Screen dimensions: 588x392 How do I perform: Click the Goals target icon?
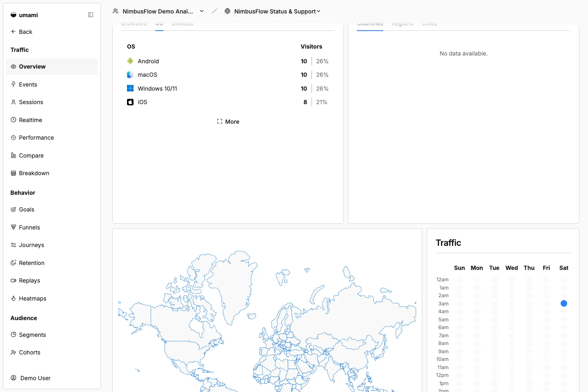(13, 209)
